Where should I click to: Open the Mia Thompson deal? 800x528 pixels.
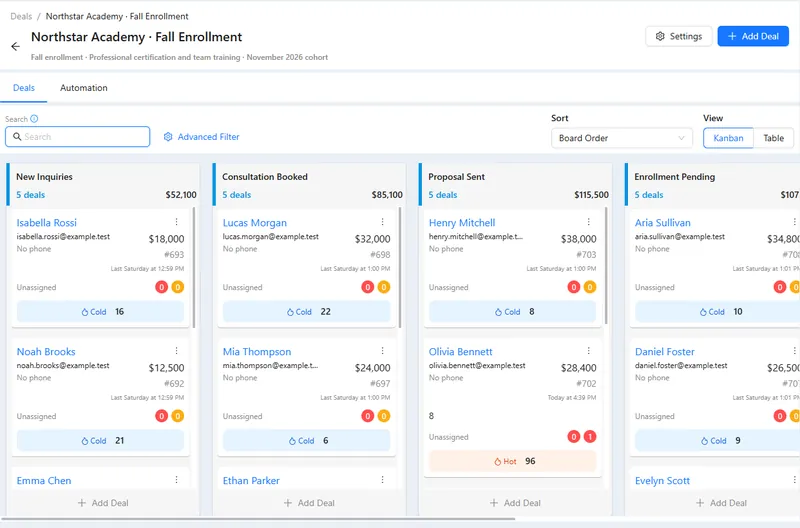(257, 352)
